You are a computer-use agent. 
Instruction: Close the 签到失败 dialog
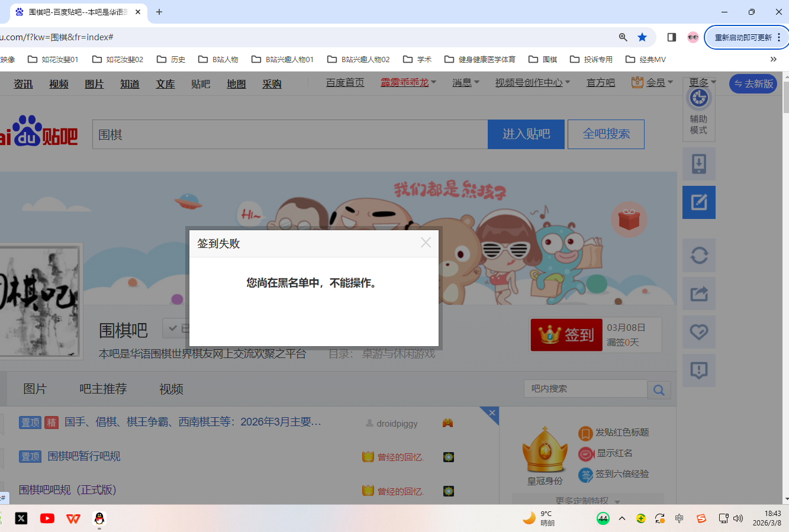[426, 243]
